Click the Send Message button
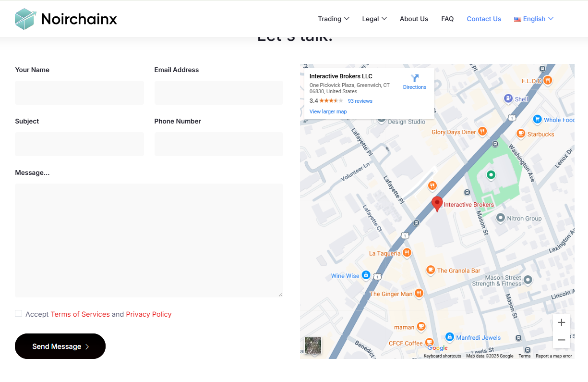 coord(60,346)
